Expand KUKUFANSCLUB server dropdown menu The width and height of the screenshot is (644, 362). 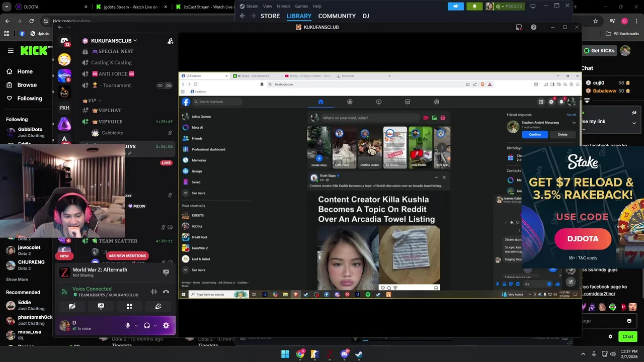pos(135,41)
